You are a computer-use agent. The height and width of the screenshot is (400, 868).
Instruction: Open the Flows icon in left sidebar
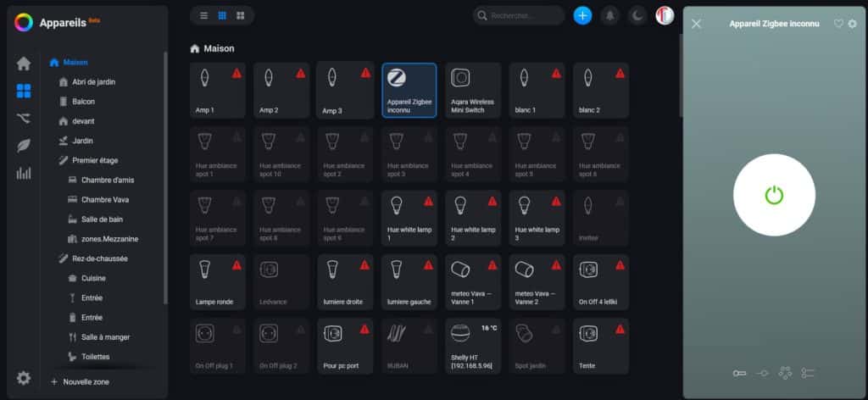click(24, 118)
